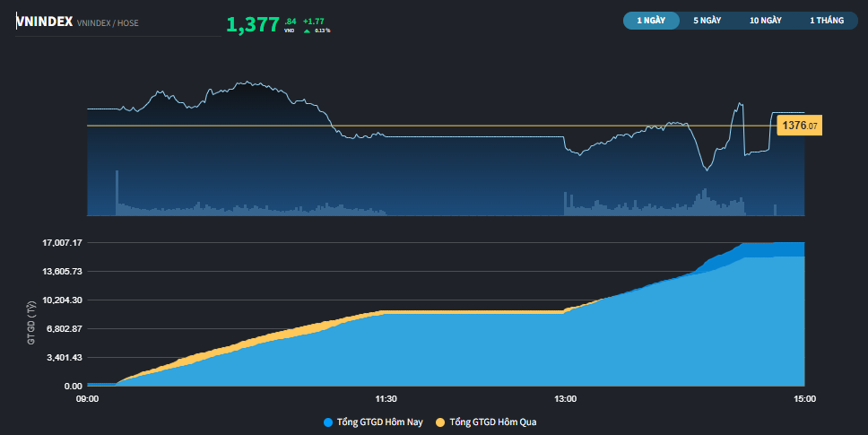Screen dimensions: 868x435
Task: Click the blue dot for Hôm Nay legend
Action: 327,422
